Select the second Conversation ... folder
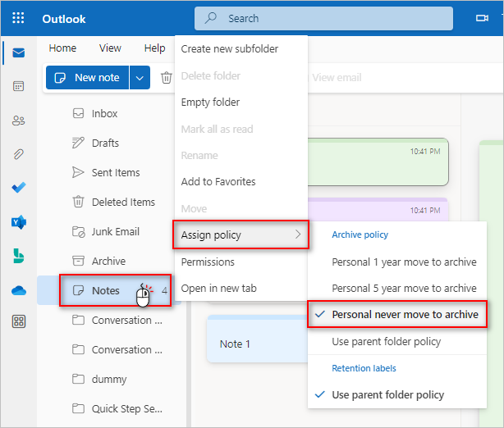Viewport: 504px width, 428px height. (109, 349)
